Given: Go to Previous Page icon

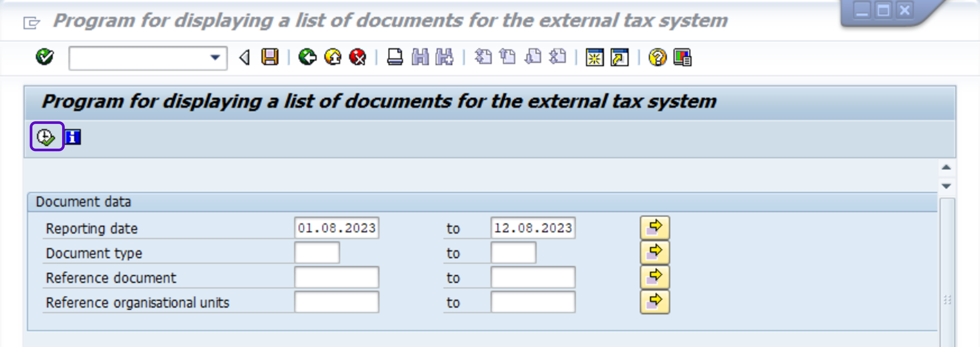Looking at the screenshot, I should click(508, 57).
